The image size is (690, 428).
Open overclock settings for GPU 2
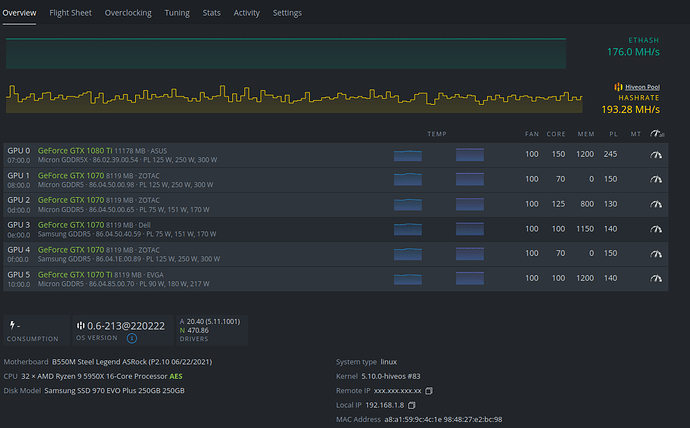click(x=656, y=204)
